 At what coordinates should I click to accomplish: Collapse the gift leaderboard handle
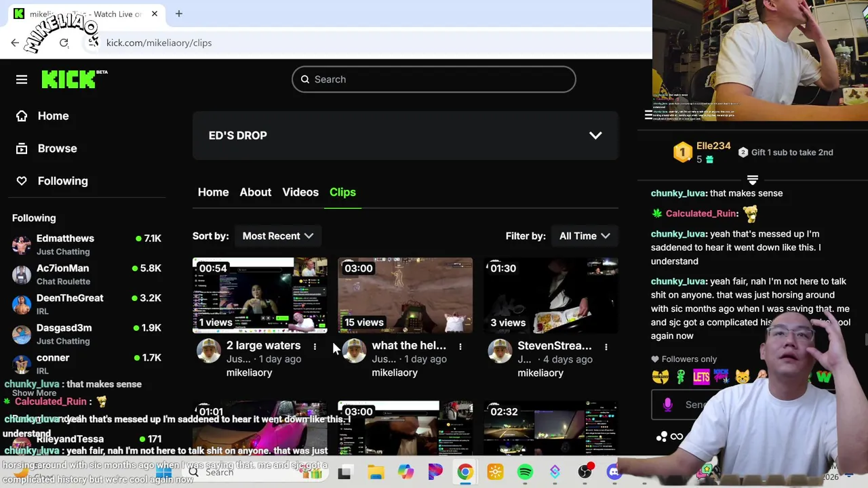pos(753,180)
